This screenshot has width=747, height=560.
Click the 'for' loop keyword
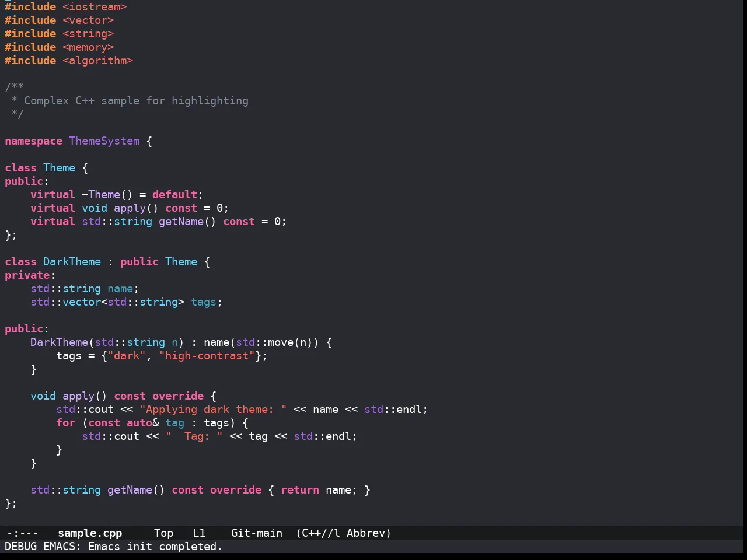pos(66,423)
